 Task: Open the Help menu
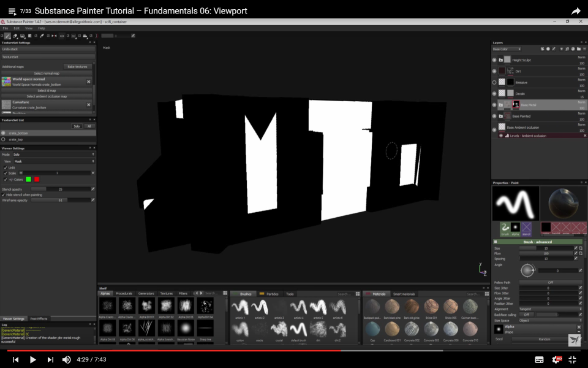click(41, 28)
